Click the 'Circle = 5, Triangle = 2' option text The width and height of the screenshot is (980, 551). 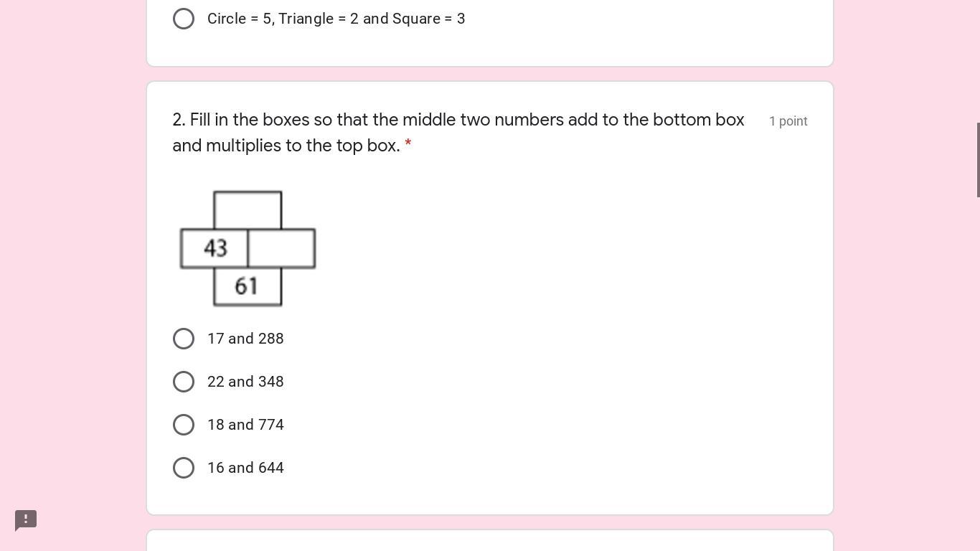pyautogui.click(x=336, y=19)
